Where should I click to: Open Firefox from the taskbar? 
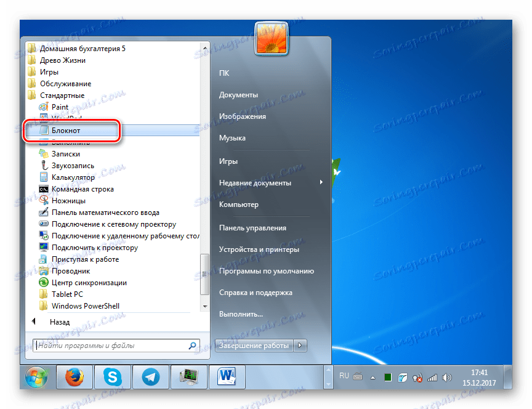75,377
